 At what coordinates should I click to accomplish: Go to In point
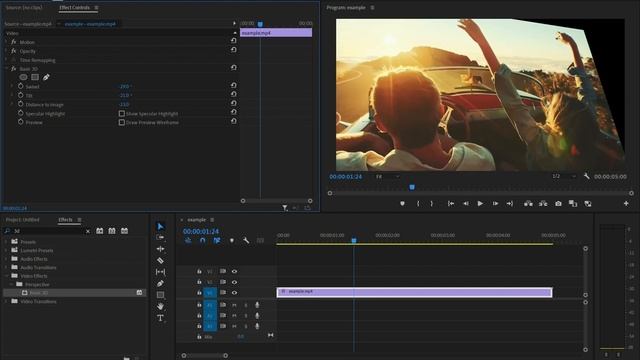point(451,203)
